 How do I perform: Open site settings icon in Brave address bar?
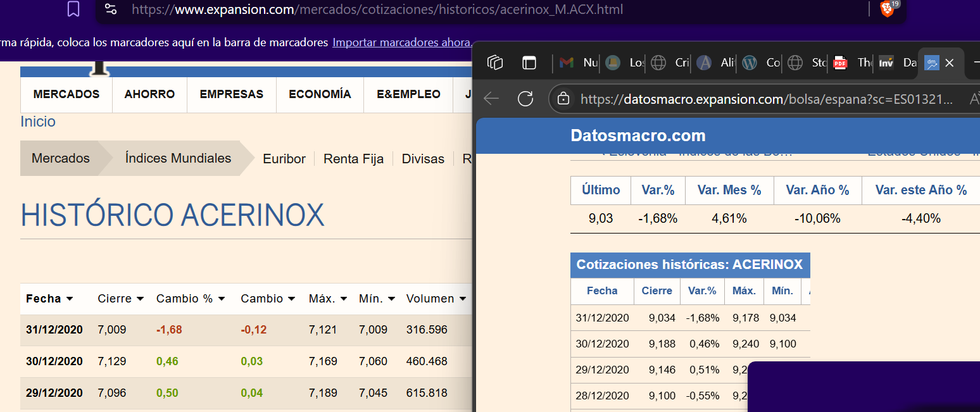pos(111,9)
